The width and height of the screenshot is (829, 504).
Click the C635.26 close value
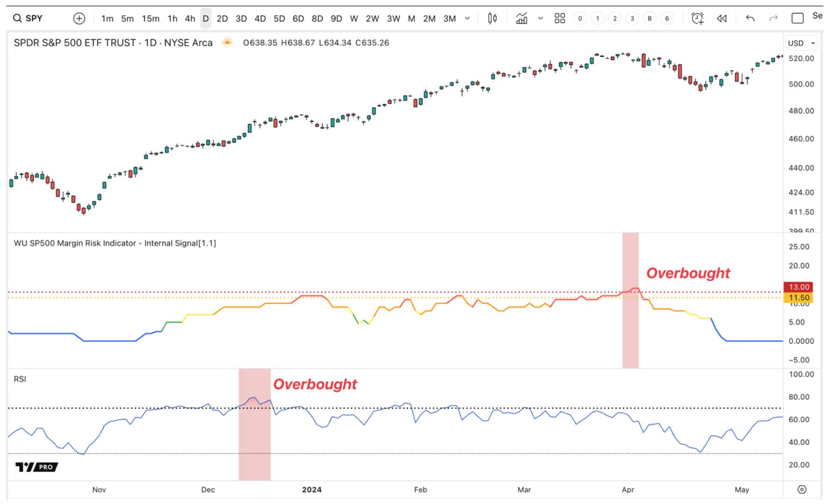pyautogui.click(x=372, y=43)
